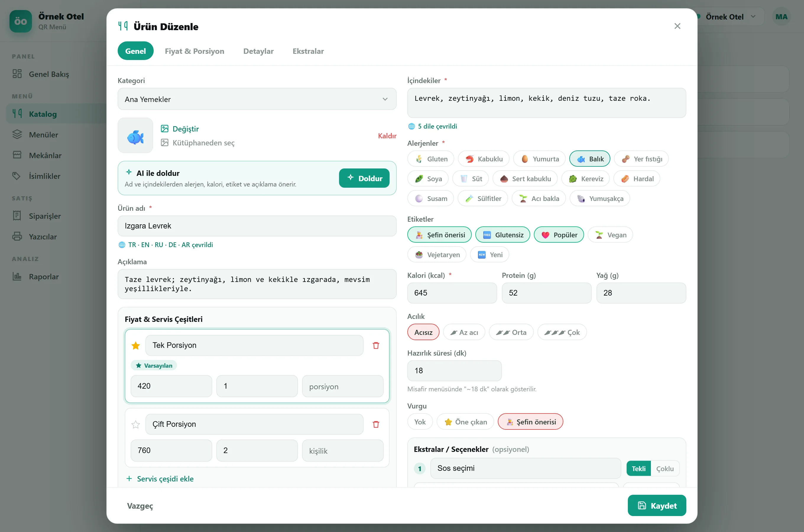The width and height of the screenshot is (804, 532).
Task: Open the Kategori dropdown
Action: click(257, 99)
